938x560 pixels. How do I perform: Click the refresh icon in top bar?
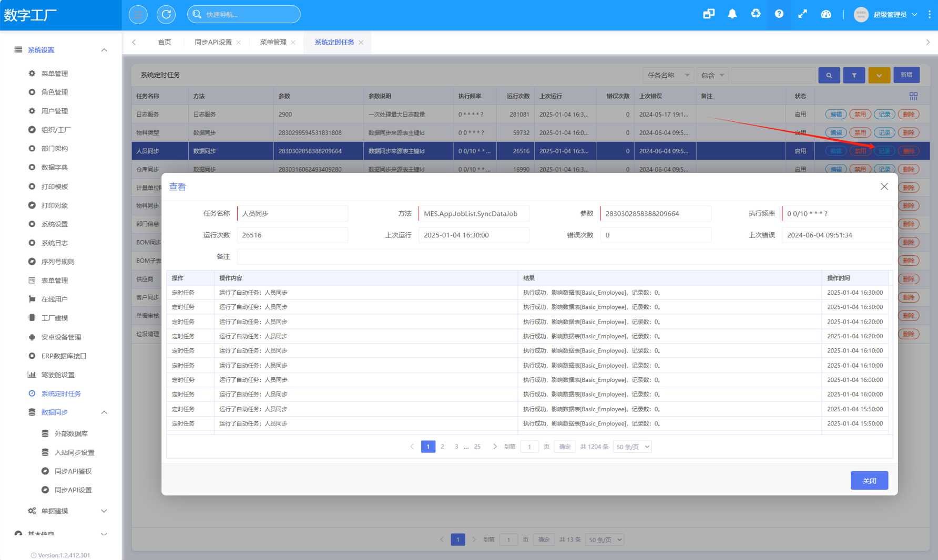tap(166, 14)
